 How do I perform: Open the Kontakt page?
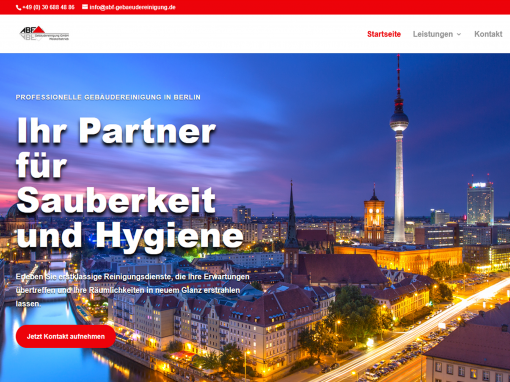click(x=488, y=34)
